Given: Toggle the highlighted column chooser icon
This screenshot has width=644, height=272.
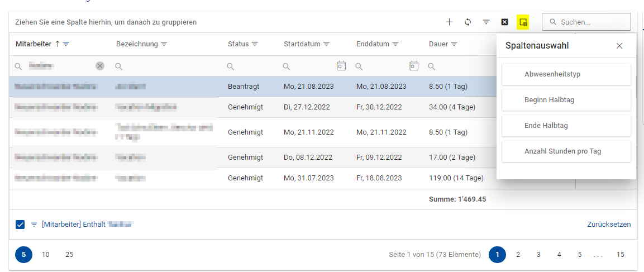Looking at the screenshot, I should coord(523,22).
